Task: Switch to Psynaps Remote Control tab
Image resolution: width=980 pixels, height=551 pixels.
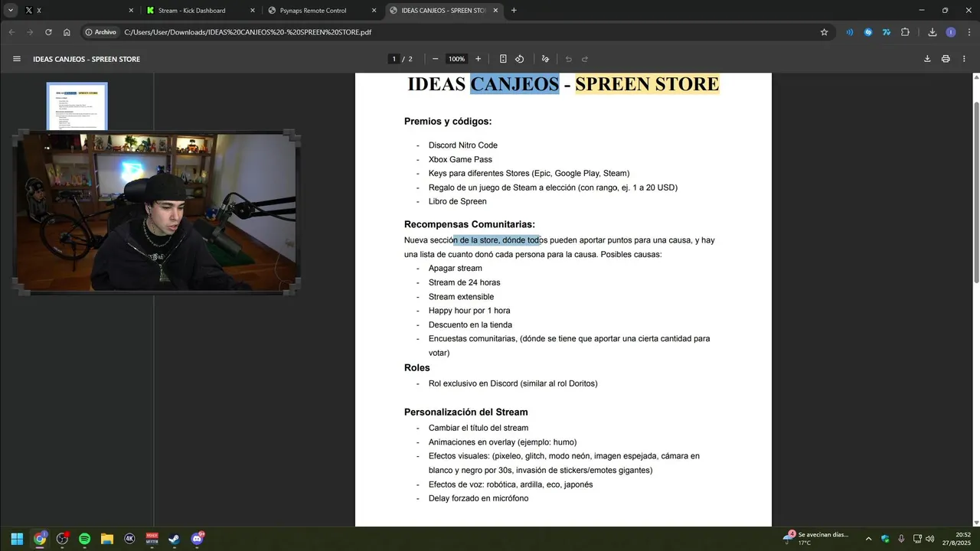Action: point(322,11)
